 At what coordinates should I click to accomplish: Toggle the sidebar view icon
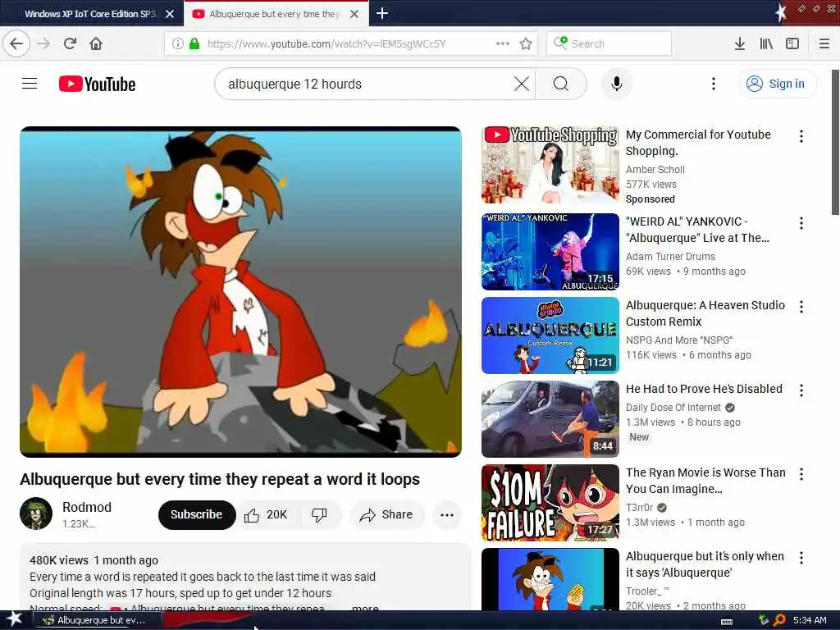click(792, 43)
